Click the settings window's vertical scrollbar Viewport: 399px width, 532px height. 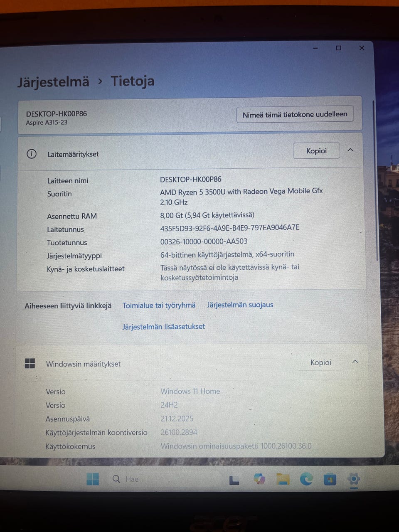[375, 181]
